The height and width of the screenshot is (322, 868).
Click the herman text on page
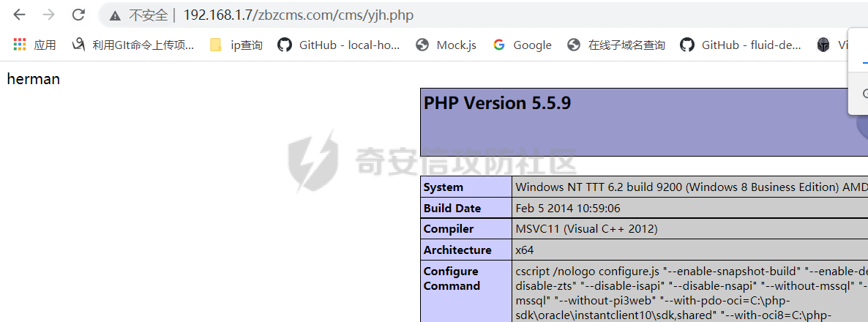34,79
